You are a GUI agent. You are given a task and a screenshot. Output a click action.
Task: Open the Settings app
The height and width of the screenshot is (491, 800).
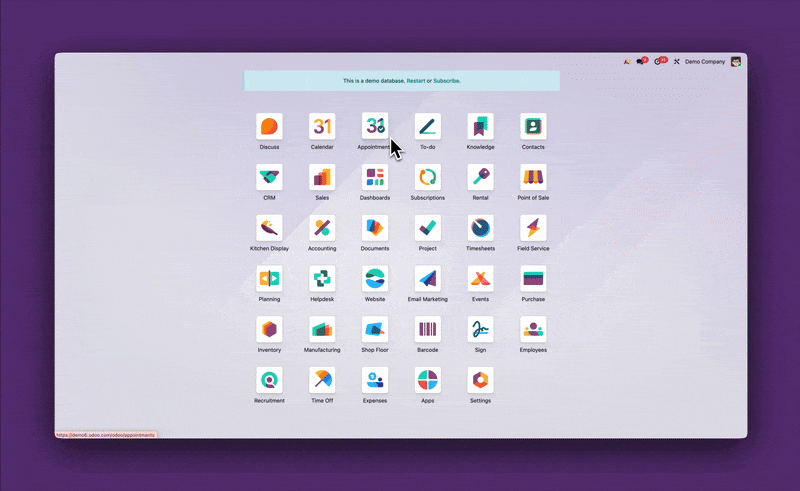[480, 380]
